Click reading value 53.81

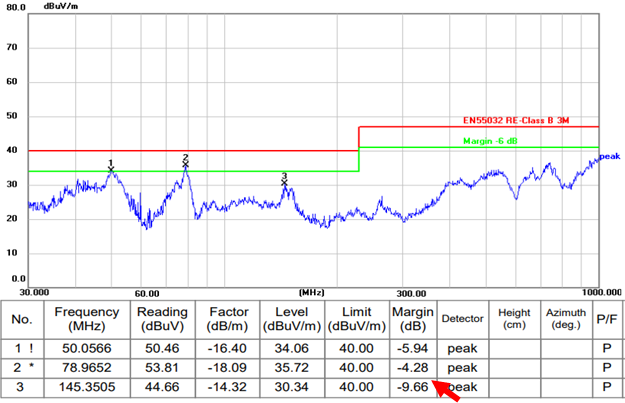[x=162, y=368]
